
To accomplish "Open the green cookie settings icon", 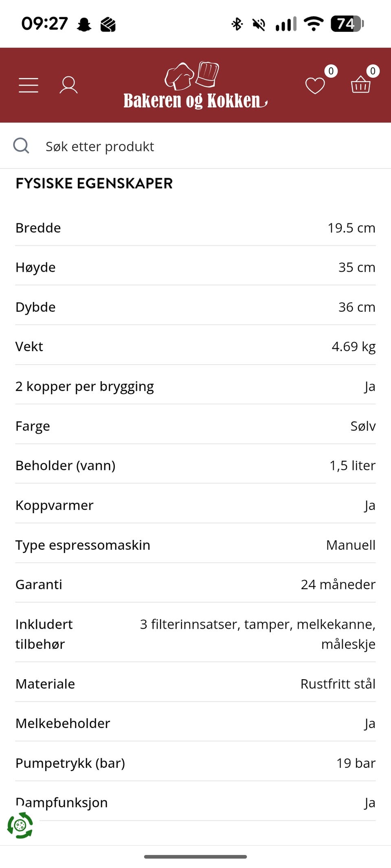I will click(20, 825).
